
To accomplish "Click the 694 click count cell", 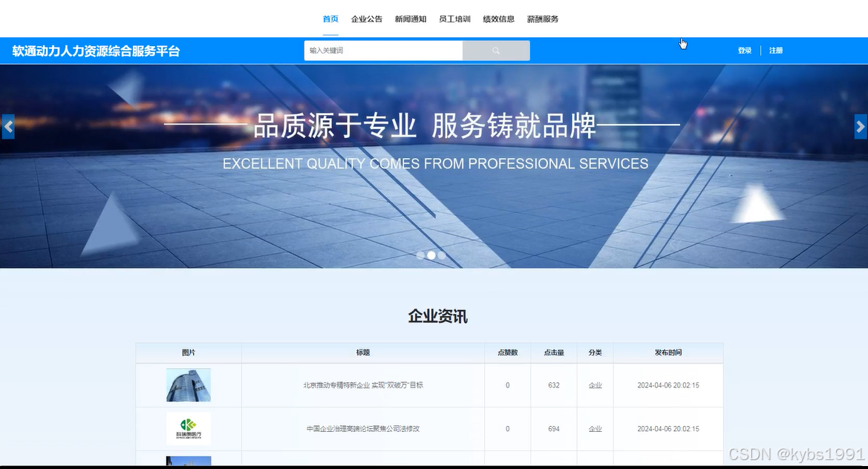I will [554, 429].
